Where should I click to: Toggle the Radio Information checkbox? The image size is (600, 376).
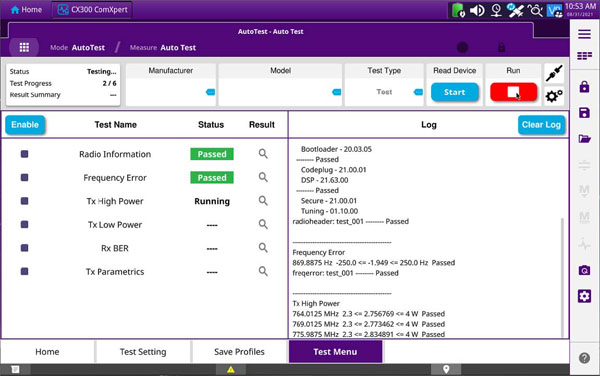24,154
